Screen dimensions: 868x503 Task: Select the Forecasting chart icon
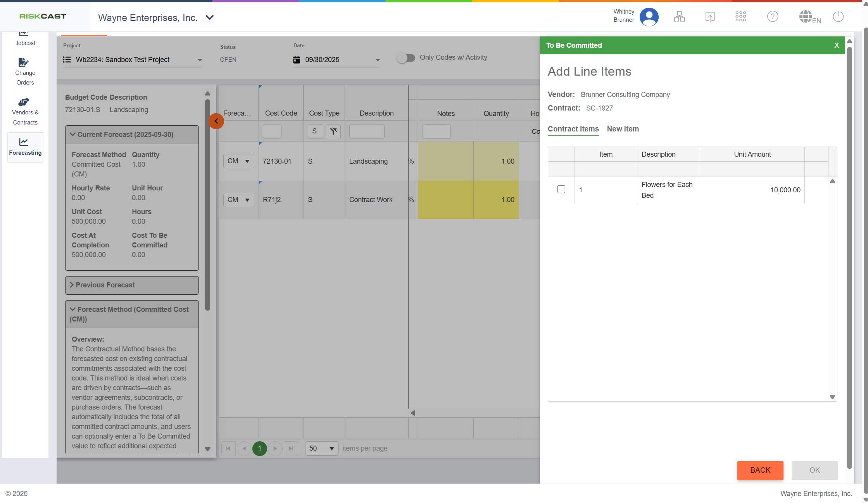coord(24,142)
